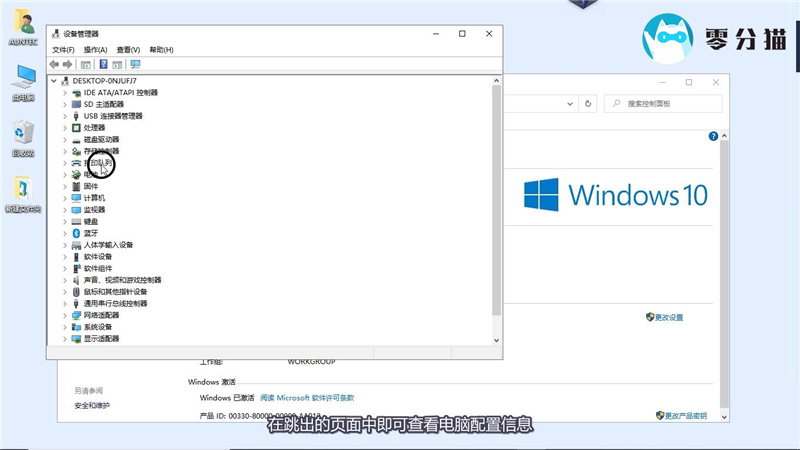
Task: Click the scan for hardware changes monitor icon
Action: tap(135, 64)
